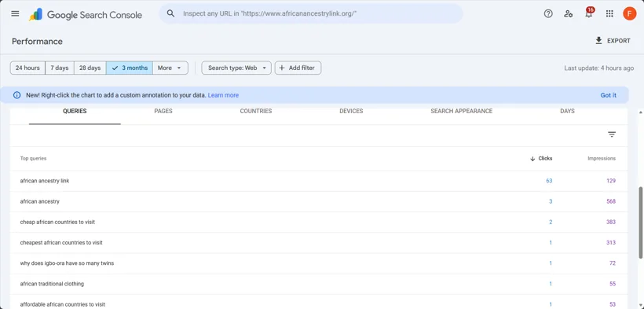The image size is (644, 309).
Task: Select 'why does igbo-ora have so many twins'
Action: tap(67, 263)
